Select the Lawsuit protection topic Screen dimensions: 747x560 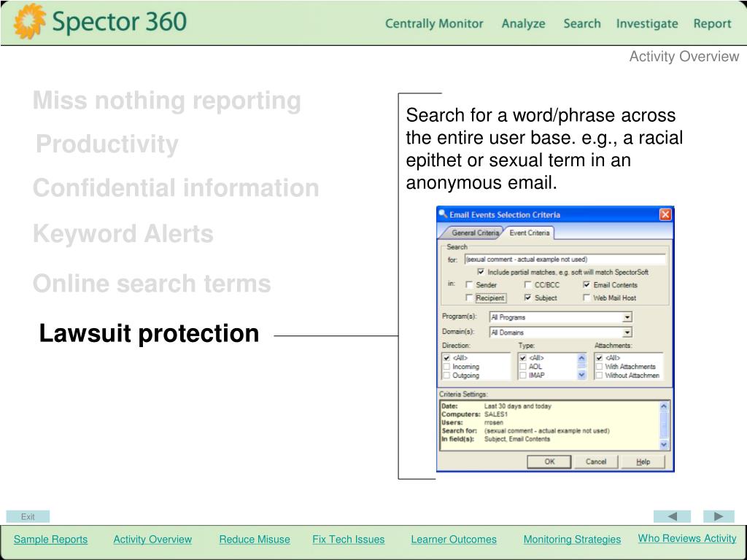click(x=149, y=333)
